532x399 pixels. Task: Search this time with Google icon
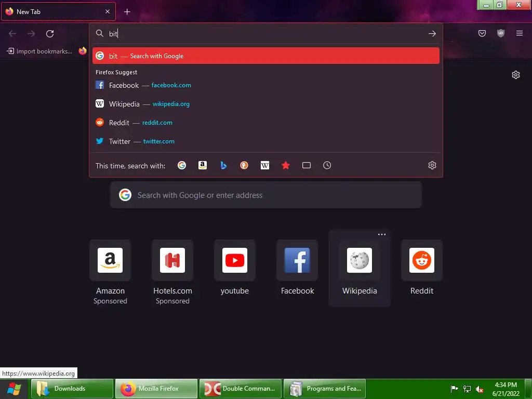[x=182, y=165]
